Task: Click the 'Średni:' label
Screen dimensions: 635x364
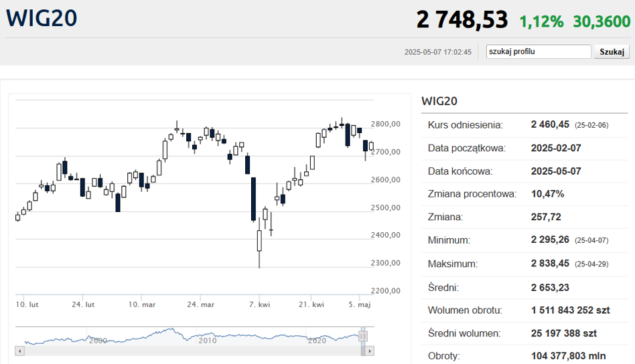Action: pyautogui.click(x=443, y=288)
